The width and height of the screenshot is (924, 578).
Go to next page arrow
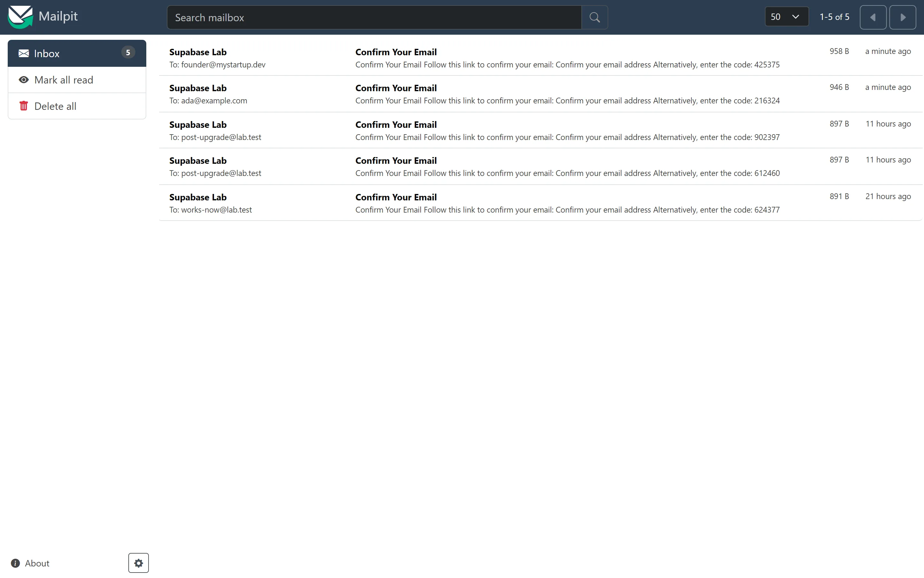(903, 17)
